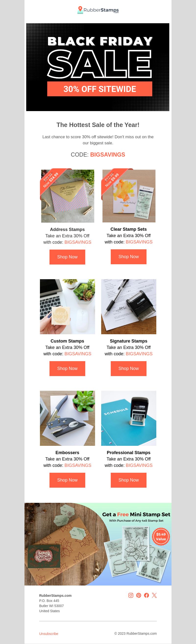The height and width of the screenshot is (644, 196).
Task: Open the Professional Stamps schedule image
Action: [129, 418]
